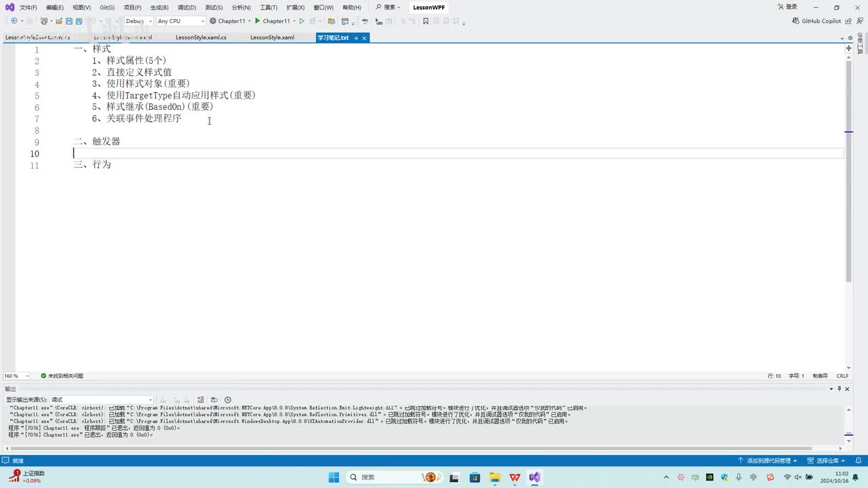This screenshot has width=868, height=488.
Task: Click the CRLF line ending indicator
Action: click(x=842, y=375)
